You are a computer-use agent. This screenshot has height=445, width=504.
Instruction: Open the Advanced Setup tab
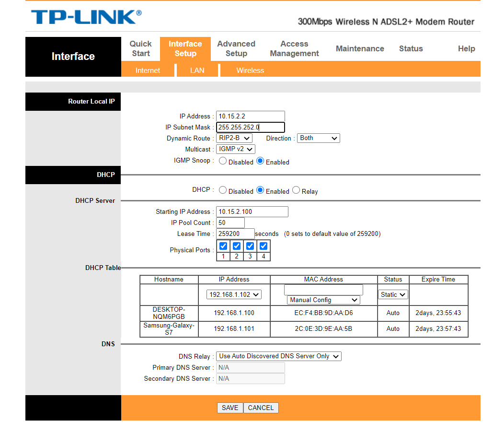click(x=236, y=48)
